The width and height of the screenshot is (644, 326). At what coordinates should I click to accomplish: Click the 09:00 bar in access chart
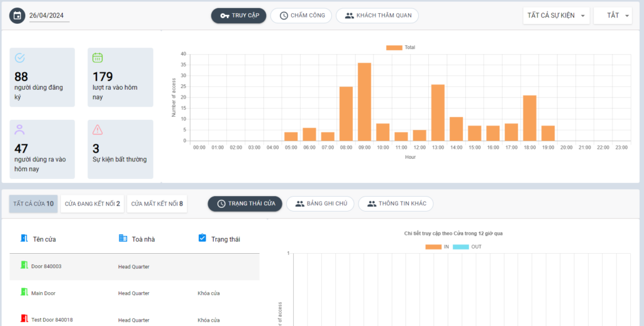point(364,102)
